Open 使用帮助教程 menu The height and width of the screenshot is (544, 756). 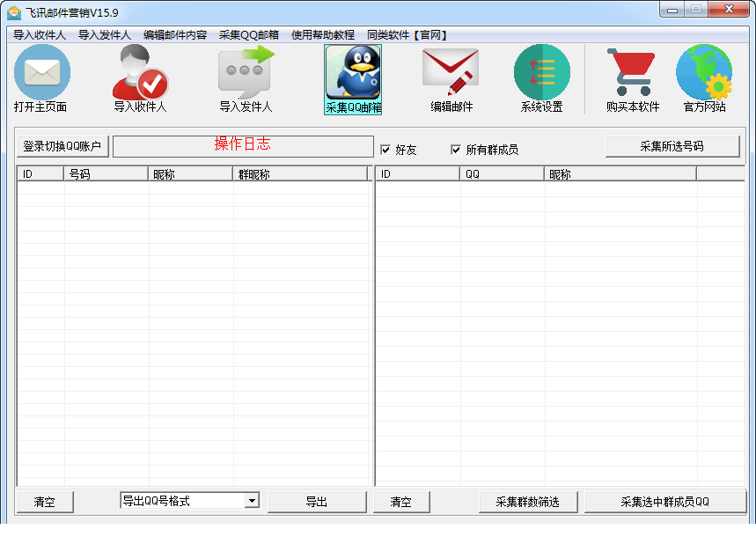322,34
